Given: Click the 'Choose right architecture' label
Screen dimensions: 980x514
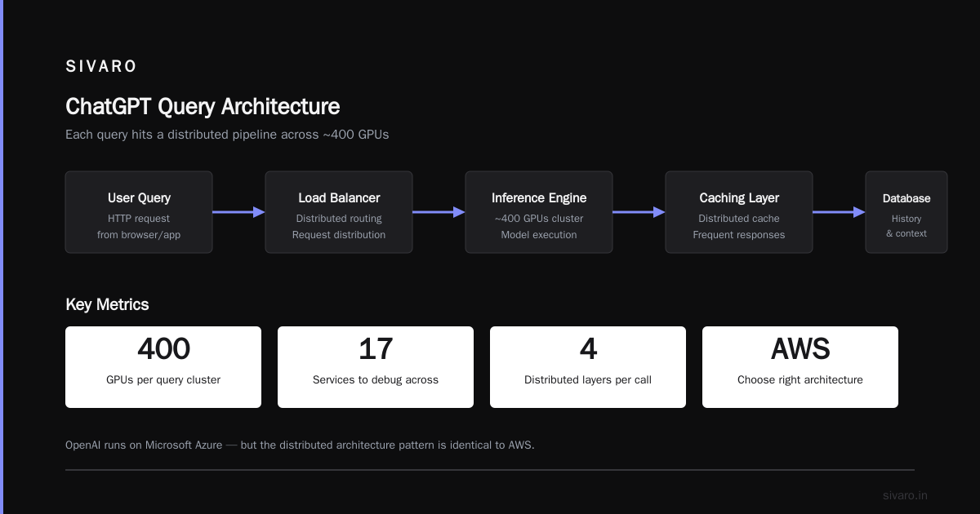Looking at the screenshot, I should (800, 379).
